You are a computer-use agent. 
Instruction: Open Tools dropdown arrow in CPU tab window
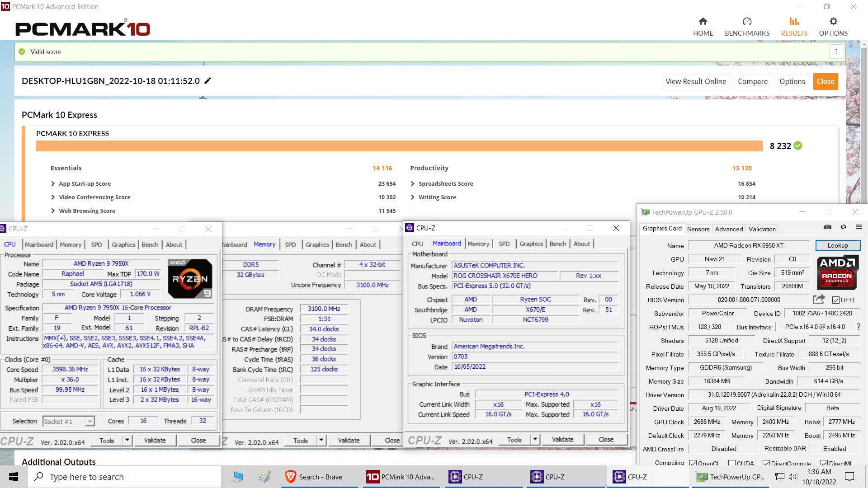pos(127,440)
